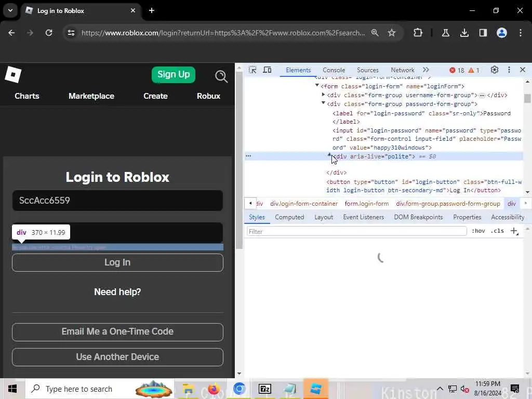Viewport: 532px width, 399px height.
Task: Activate the DevTools inspect element picker
Action: point(252,70)
